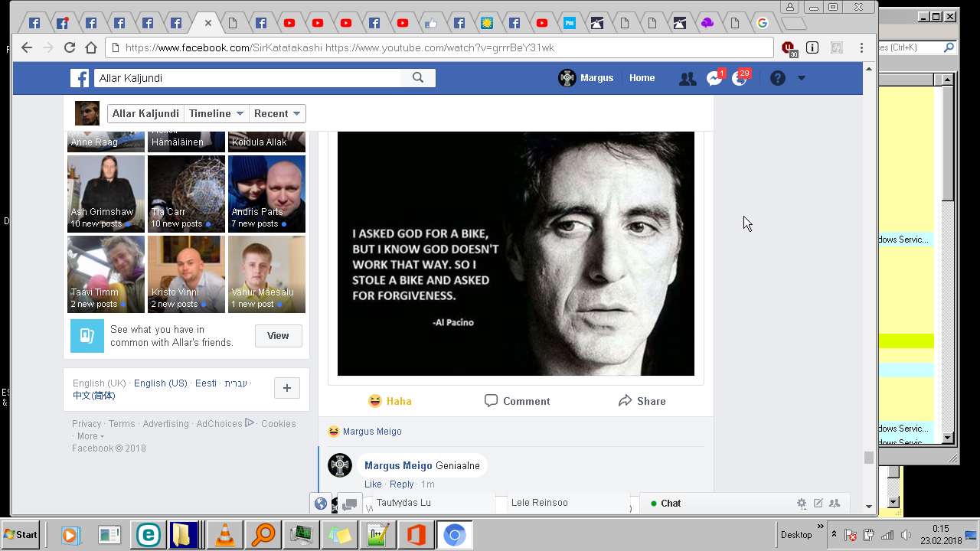980x551 pixels.
Task: Open the sticky notes app on taskbar
Action: coord(339,535)
